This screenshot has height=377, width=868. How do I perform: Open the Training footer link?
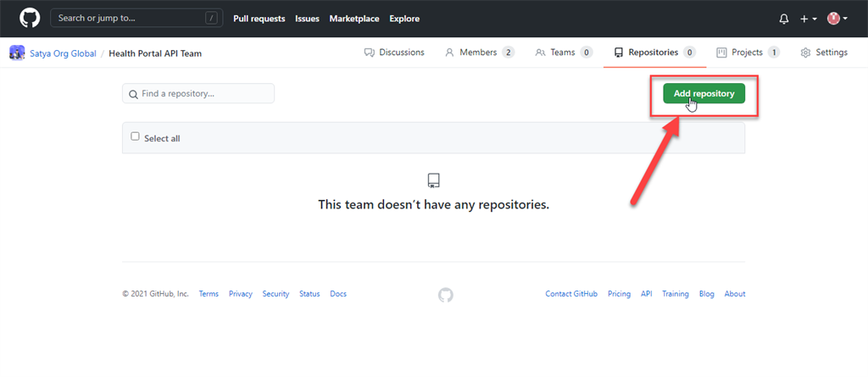coord(676,294)
